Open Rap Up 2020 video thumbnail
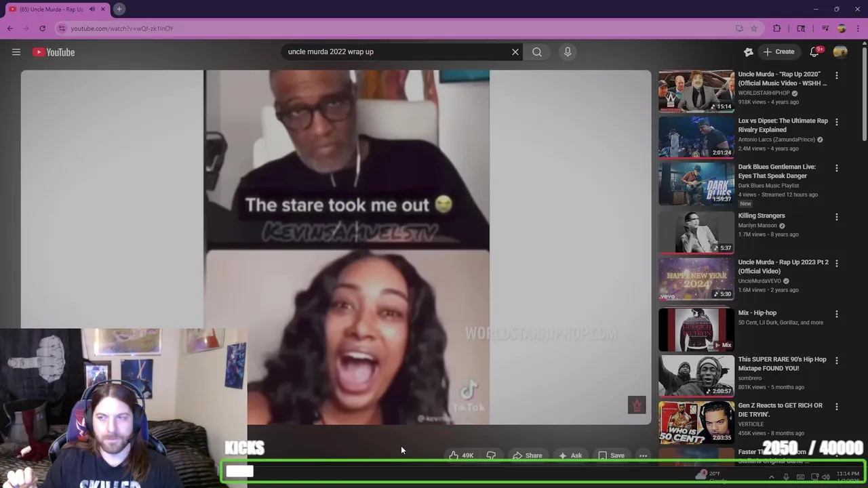The height and width of the screenshot is (488, 868). pos(696,91)
